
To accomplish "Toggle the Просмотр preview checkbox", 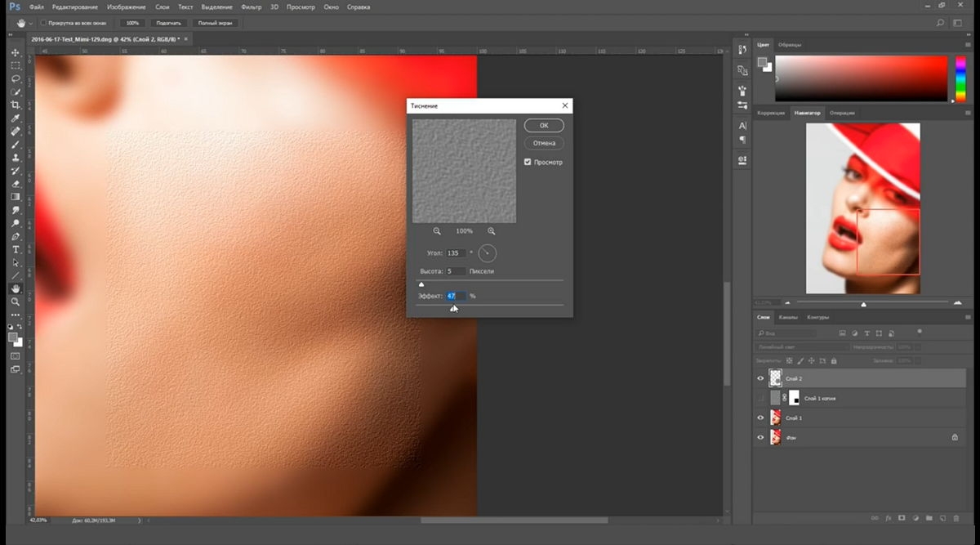I will pos(528,162).
